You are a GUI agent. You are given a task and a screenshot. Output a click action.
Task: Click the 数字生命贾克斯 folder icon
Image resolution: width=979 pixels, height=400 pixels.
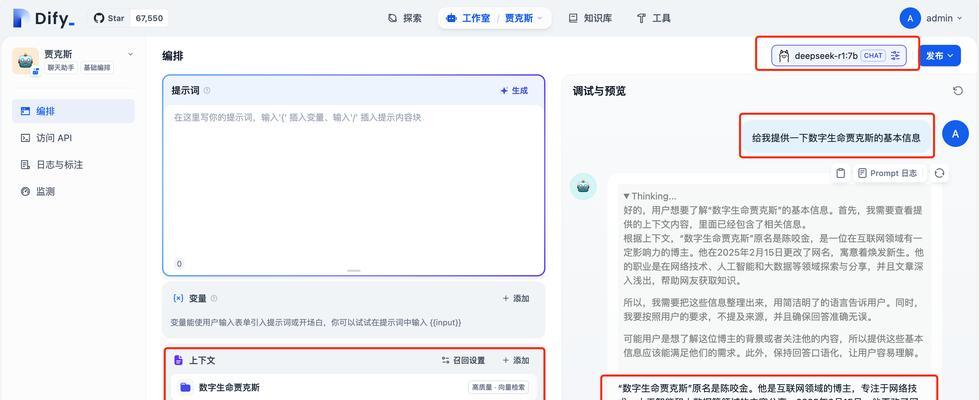[185, 388]
